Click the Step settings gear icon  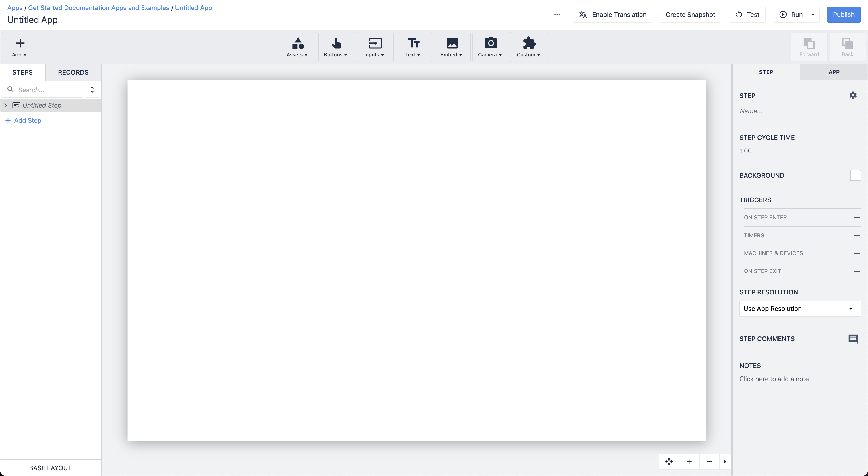pyautogui.click(x=853, y=95)
